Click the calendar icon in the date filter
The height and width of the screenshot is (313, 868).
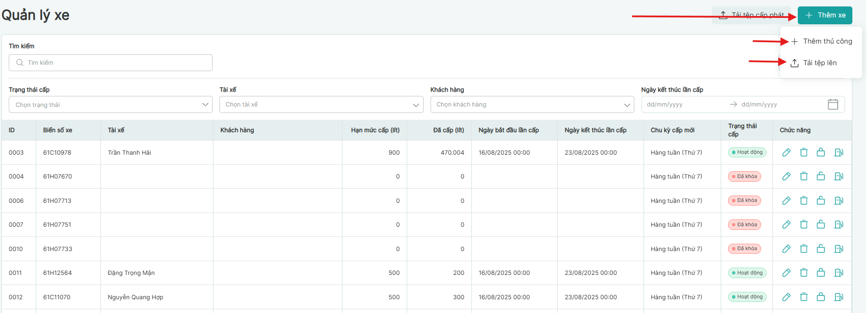(833, 105)
